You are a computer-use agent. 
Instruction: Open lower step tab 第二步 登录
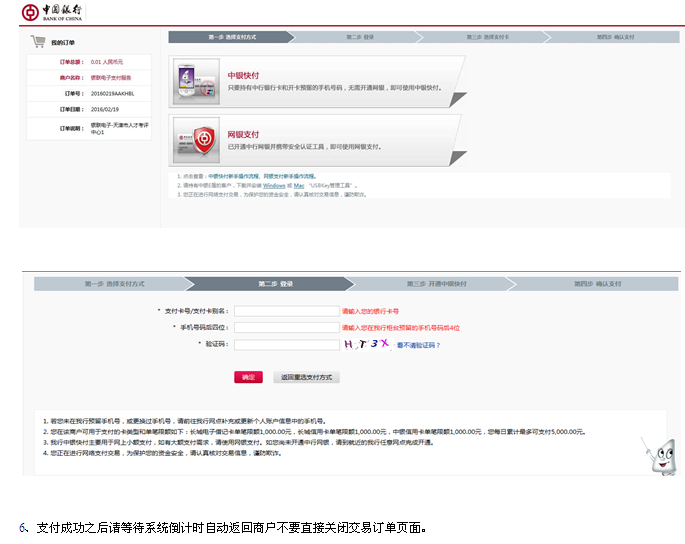[x=275, y=284]
